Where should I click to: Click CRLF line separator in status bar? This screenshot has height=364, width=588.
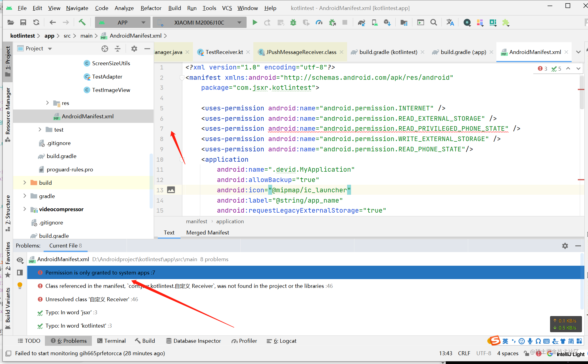point(464,353)
